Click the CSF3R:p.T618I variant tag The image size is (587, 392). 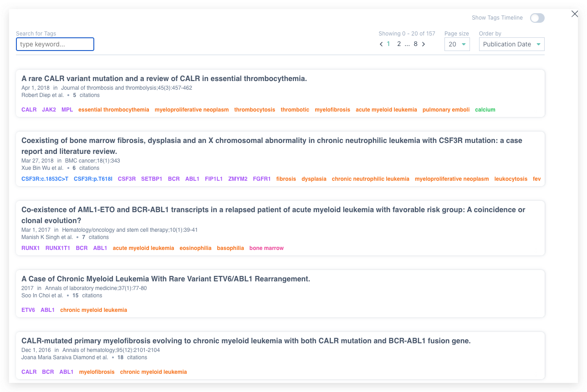(93, 179)
